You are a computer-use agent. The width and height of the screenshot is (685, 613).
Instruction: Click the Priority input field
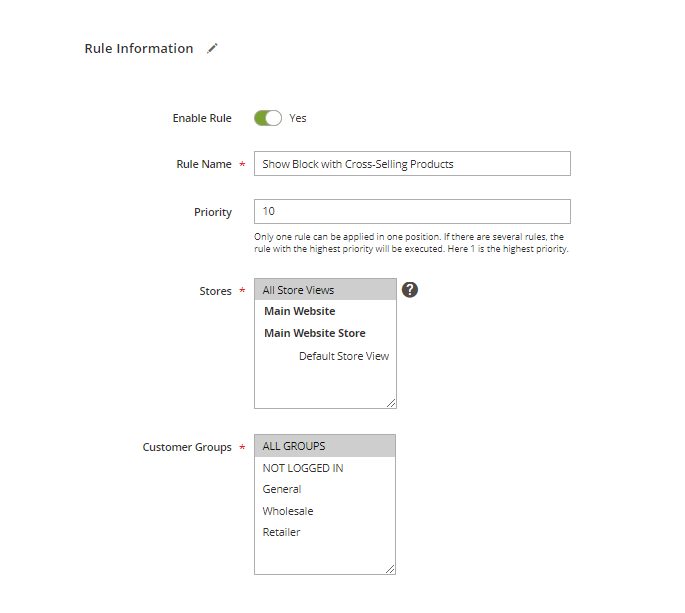(x=412, y=212)
